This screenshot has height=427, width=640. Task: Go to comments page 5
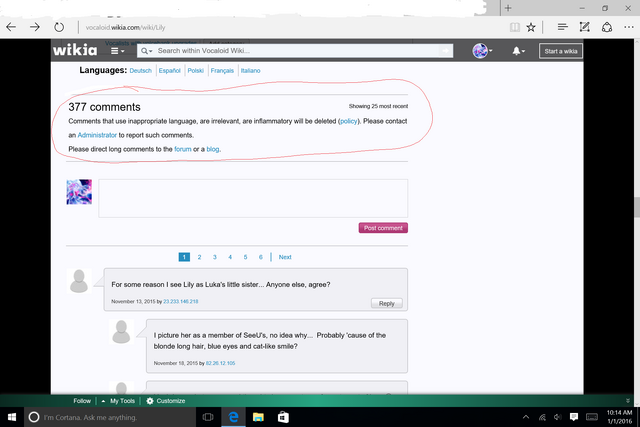245,257
